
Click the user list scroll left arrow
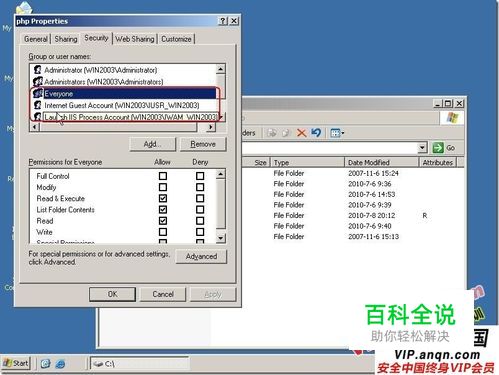pyautogui.click(x=35, y=127)
